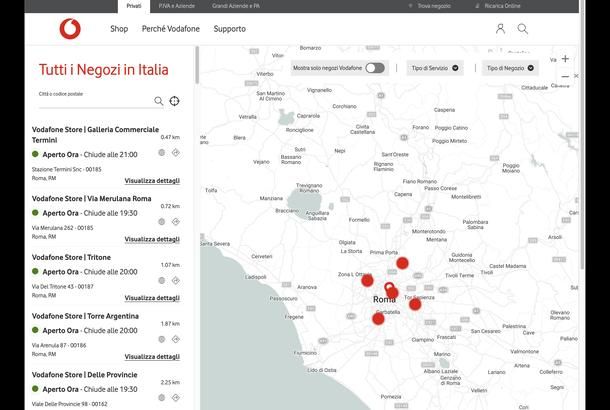Switch to P.IVA e Aziende tab
The height and width of the screenshot is (410, 610).
[177, 6]
